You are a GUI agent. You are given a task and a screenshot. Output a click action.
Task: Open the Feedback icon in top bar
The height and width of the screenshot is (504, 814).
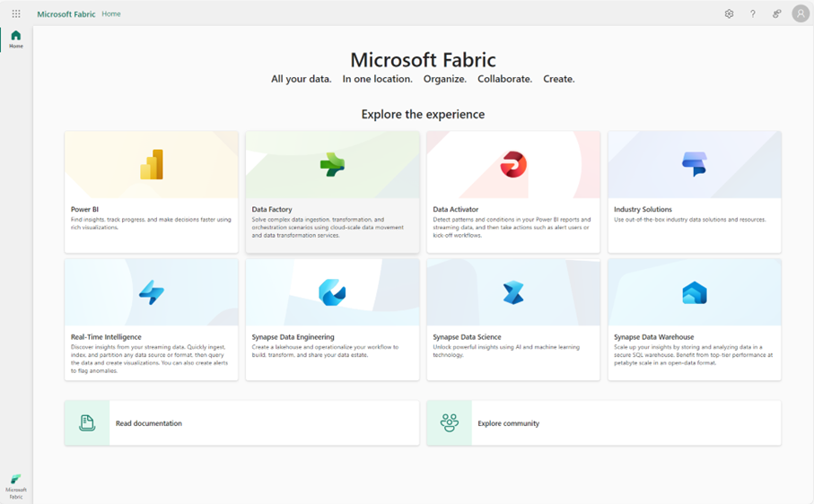[776, 14]
